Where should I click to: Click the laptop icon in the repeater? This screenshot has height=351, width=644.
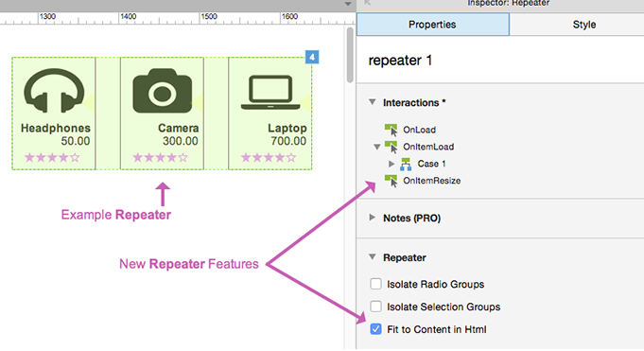pyautogui.click(x=270, y=92)
